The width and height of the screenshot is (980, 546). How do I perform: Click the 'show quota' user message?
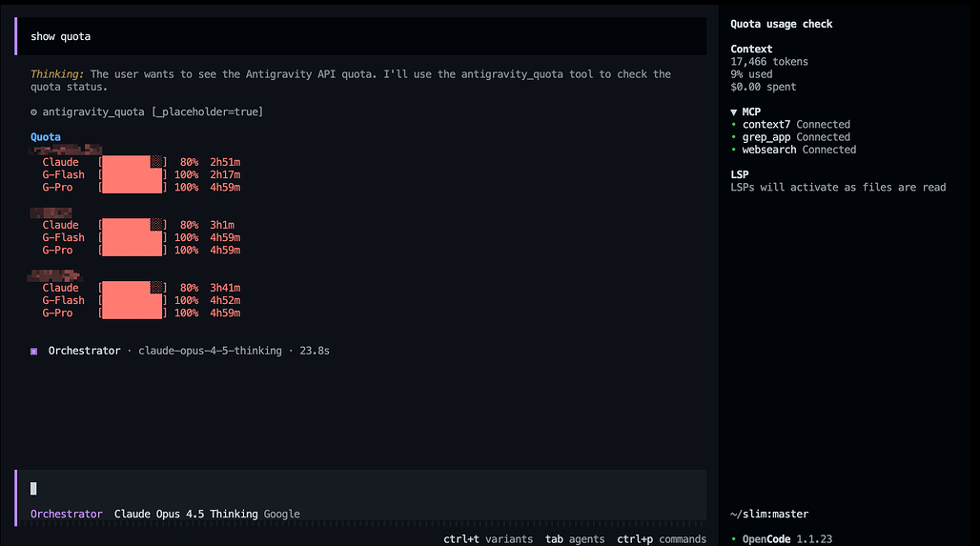coord(61,36)
